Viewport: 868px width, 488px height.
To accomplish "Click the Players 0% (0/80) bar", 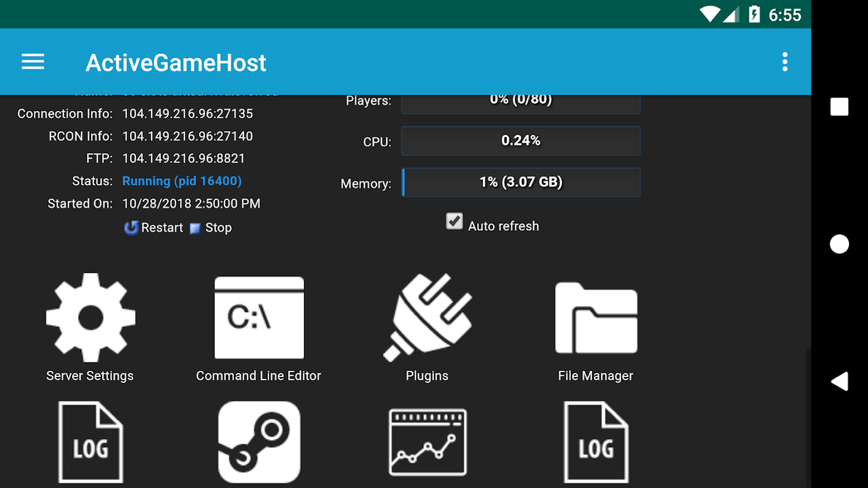I will pos(521,104).
